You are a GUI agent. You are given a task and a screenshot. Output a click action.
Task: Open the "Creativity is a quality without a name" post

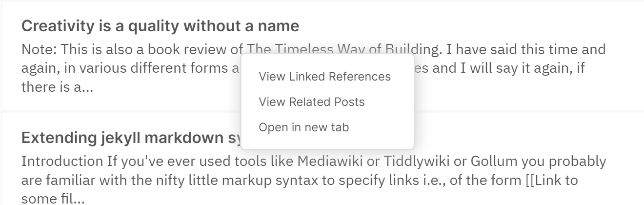pyautogui.click(x=161, y=26)
